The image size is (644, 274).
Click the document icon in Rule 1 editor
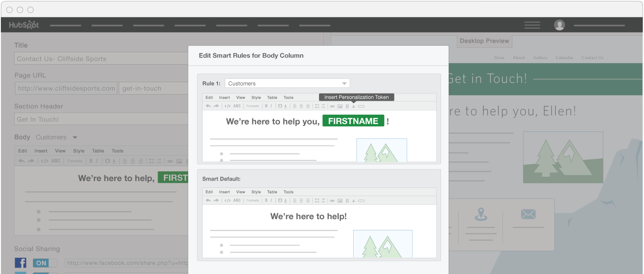point(347,106)
